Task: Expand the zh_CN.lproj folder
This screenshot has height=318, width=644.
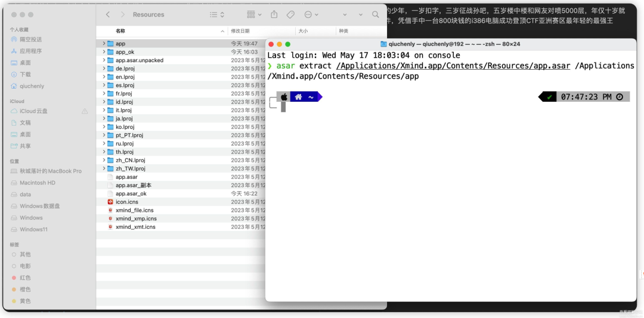Action: [104, 160]
